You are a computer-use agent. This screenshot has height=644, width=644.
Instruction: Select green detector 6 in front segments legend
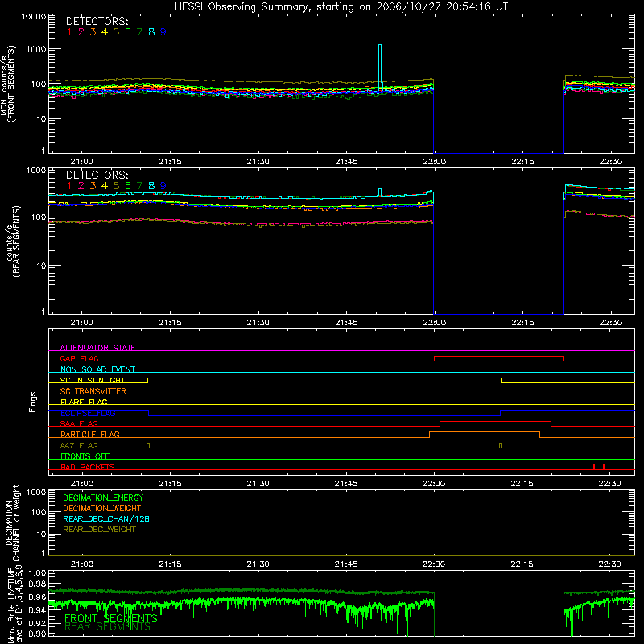128,32
